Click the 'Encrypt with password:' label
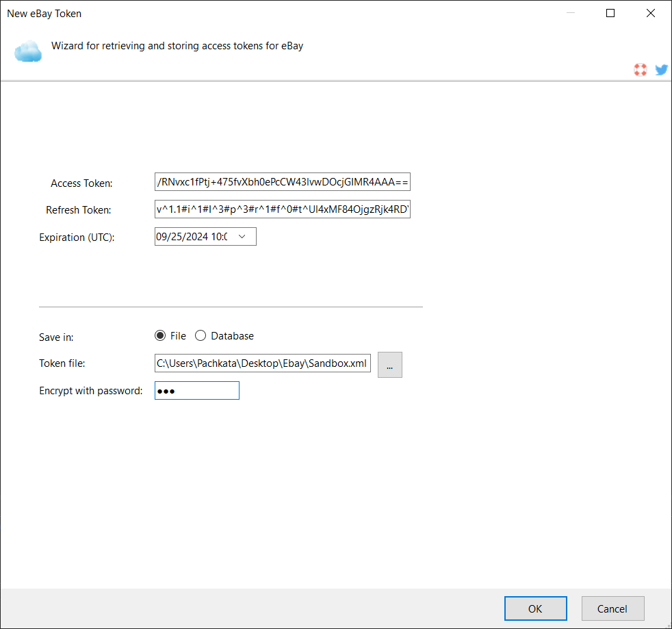The width and height of the screenshot is (672, 629). (91, 391)
